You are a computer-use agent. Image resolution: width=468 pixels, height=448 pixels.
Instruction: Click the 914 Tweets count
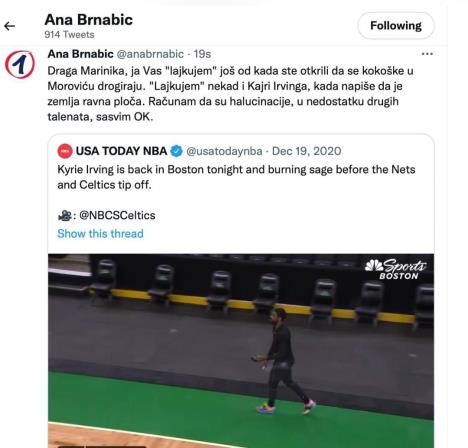pos(69,34)
